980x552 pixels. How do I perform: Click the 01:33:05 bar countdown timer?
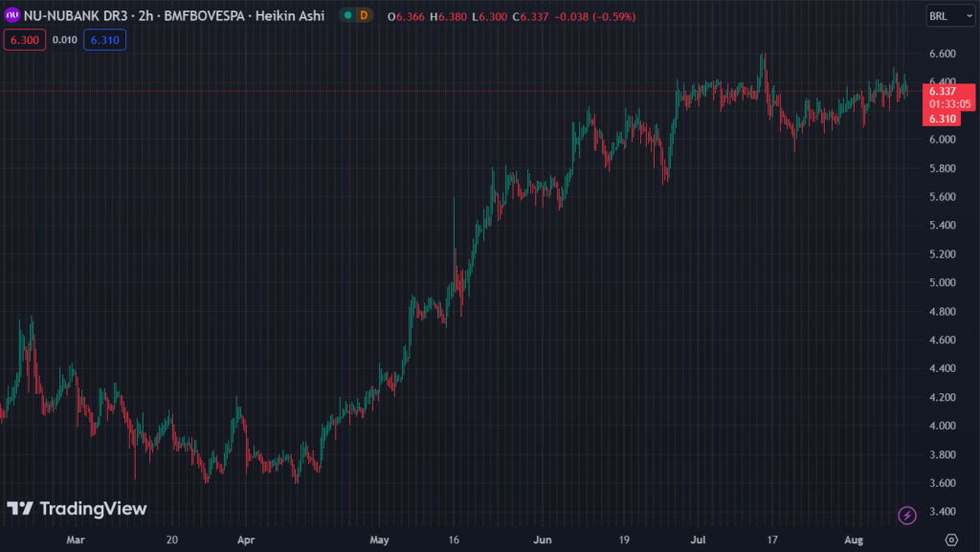[950, 104]
